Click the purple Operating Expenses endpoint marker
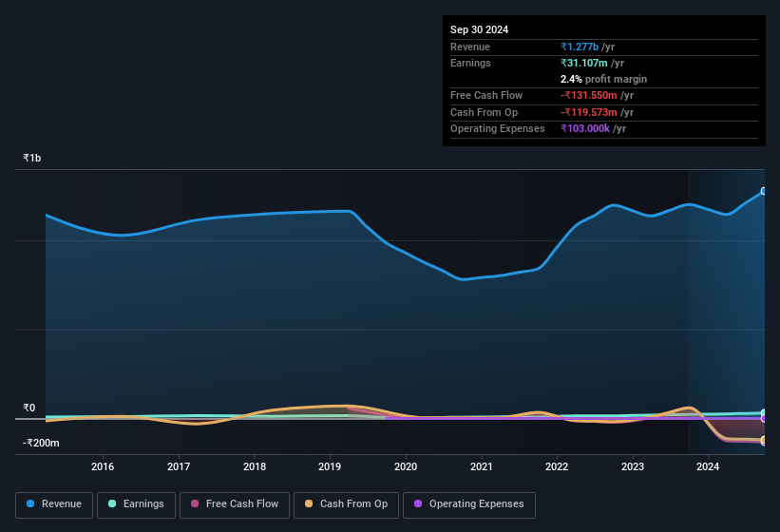Image resolution: width=780 pixels, height=532 pixels. click(764, 419)
